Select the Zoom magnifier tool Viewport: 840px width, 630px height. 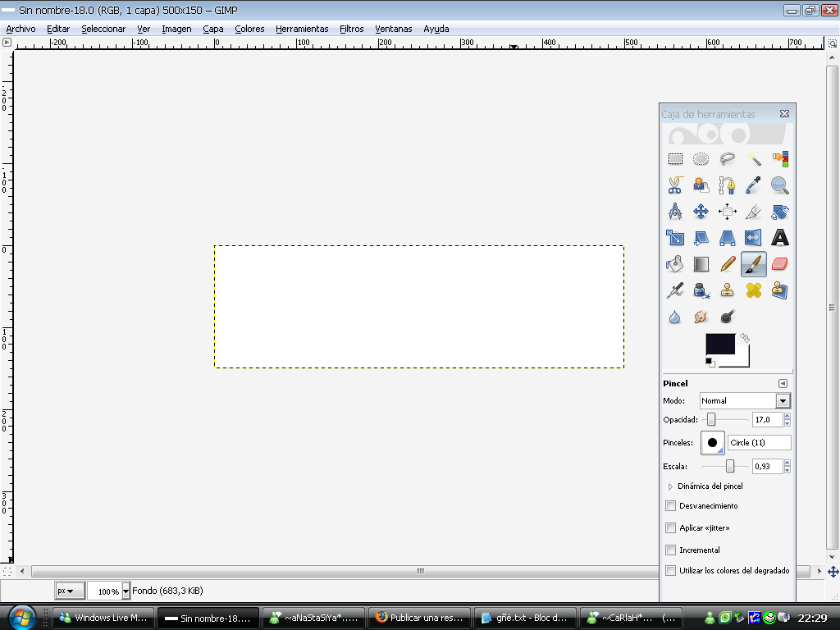point(780,185)
